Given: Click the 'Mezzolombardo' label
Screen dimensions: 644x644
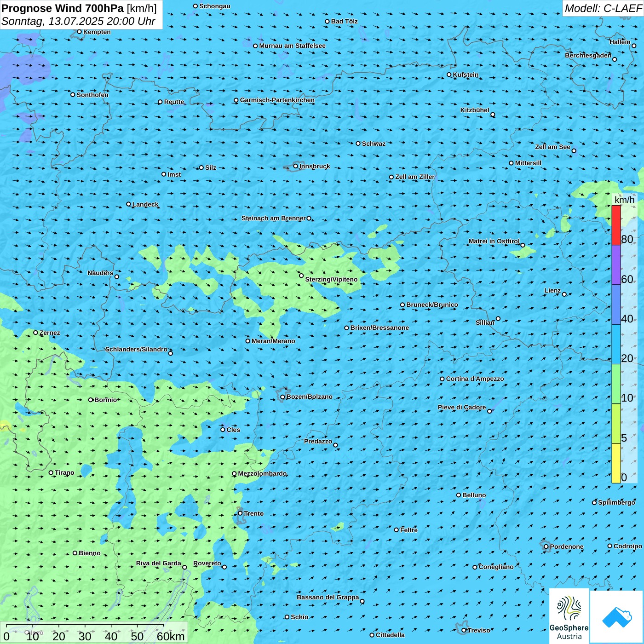Looking at the screenshot, I should tap(262, 473).
